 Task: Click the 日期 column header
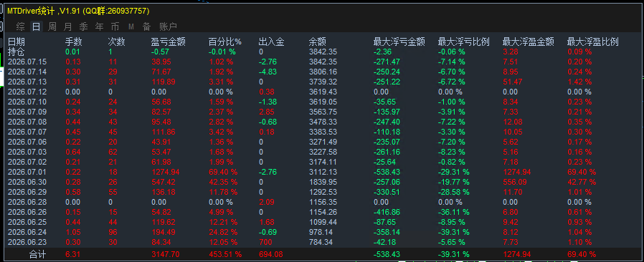(16, 42)
